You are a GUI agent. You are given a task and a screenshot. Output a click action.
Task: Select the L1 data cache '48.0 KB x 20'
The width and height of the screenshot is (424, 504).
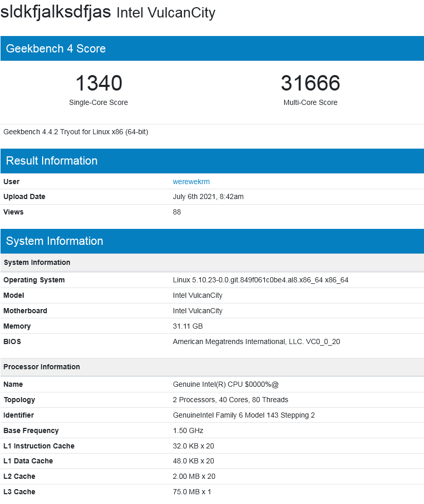point(193,461)
